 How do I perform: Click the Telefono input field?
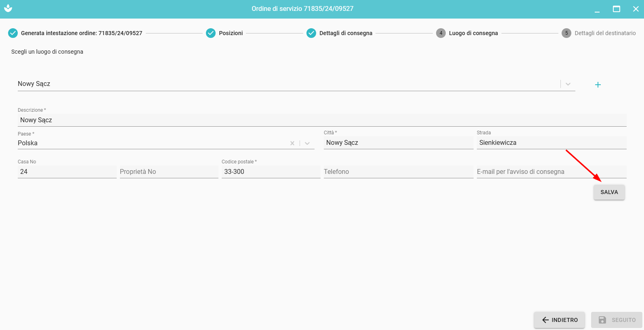tap(398, 172)
